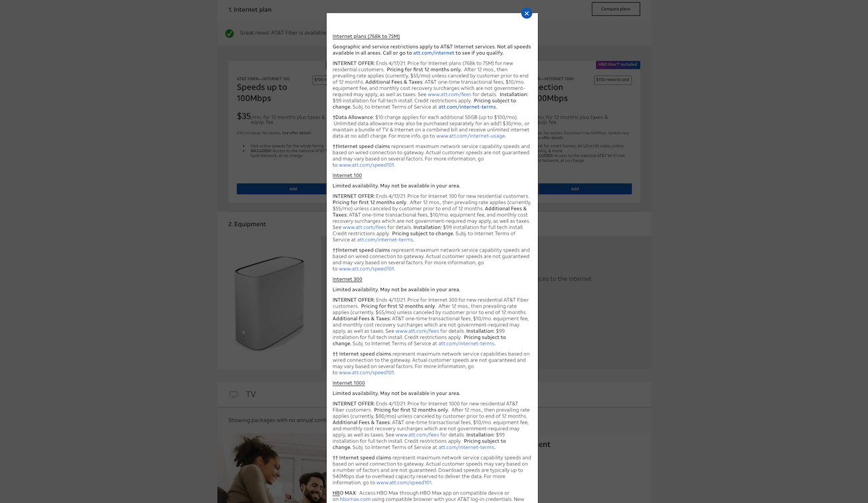
Task: Click the TV section icon
Action: click(x=233, y=394)
